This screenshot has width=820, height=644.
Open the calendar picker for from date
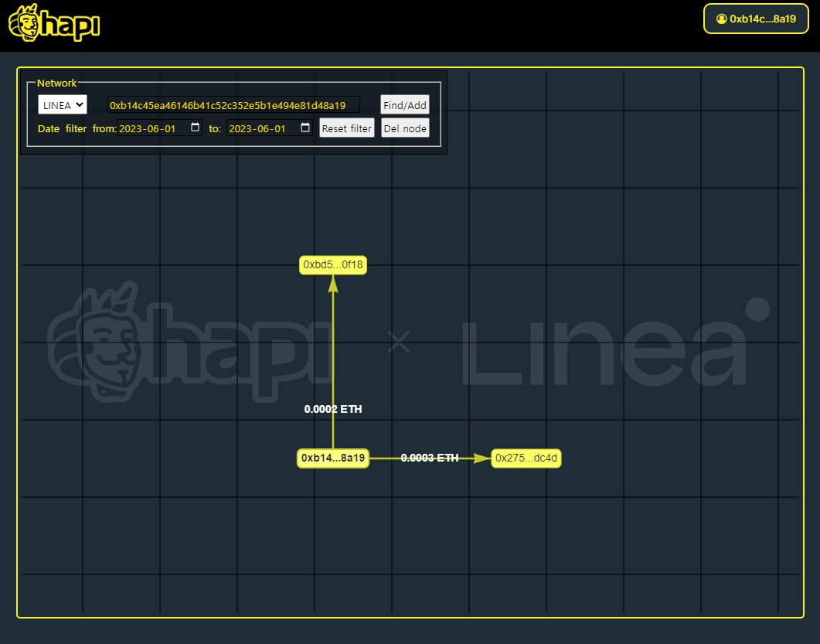tap(195, 127)
